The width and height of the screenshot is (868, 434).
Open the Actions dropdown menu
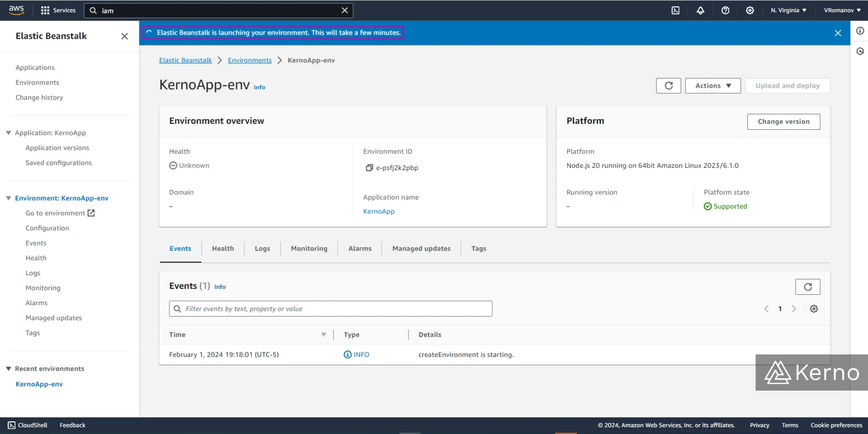[713, 86]
